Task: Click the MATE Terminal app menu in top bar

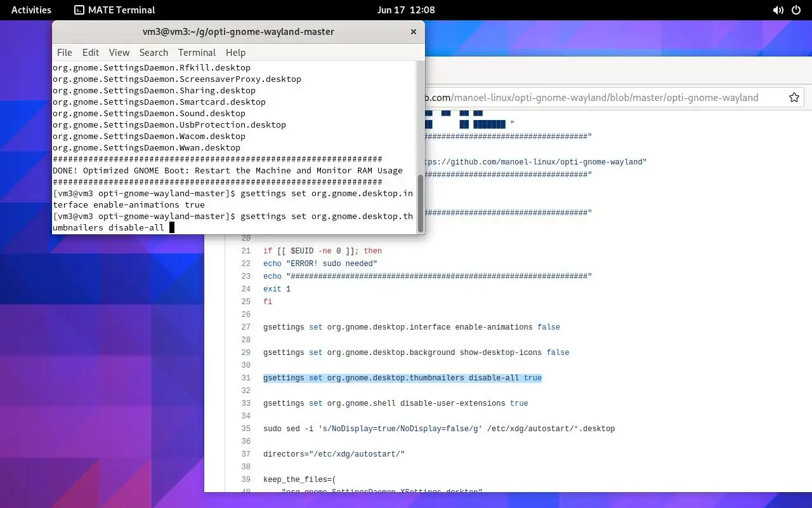Action: (114, 10)
